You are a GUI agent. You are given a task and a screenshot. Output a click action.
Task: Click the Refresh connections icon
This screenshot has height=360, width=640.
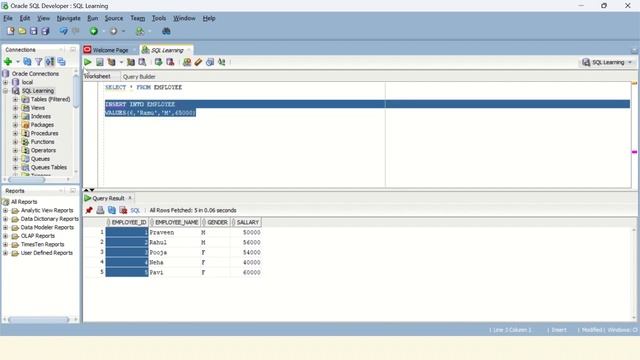point(27,62)
